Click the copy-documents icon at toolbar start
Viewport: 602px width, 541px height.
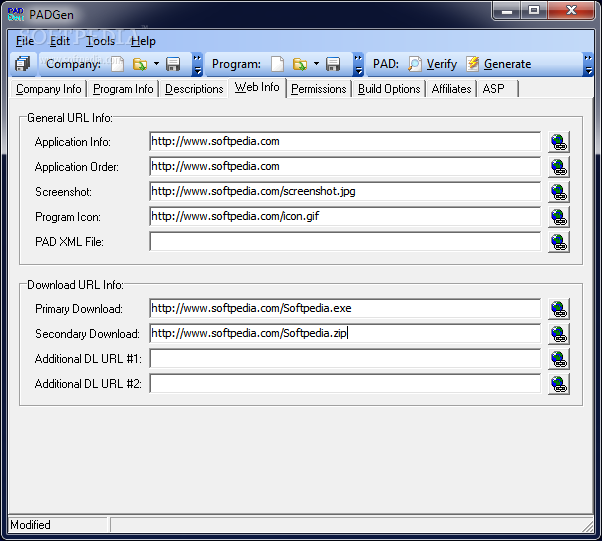(23, 64)
